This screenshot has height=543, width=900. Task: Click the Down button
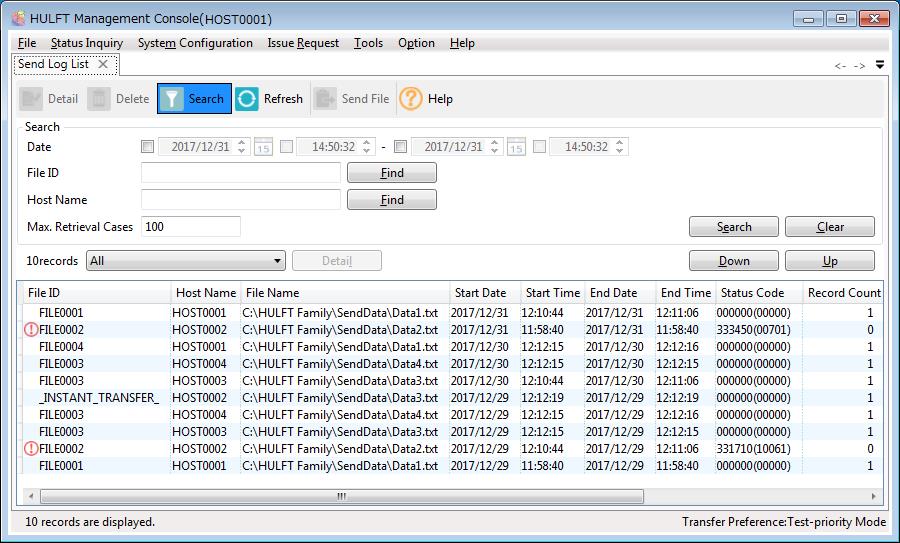(x=734, y=261)
